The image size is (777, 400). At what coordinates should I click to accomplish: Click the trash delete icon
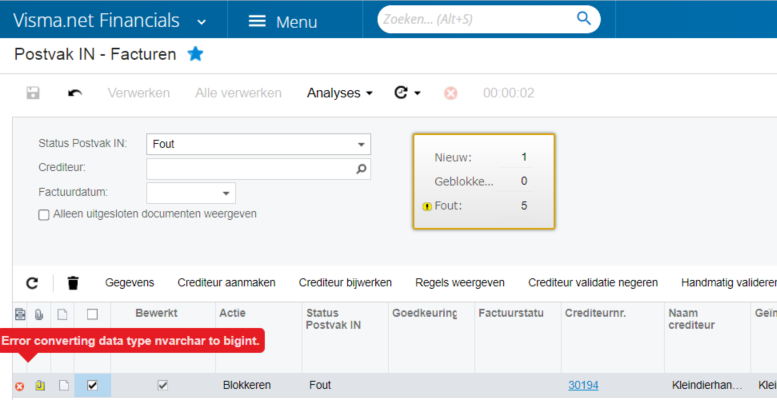click(x=73, y=283)
